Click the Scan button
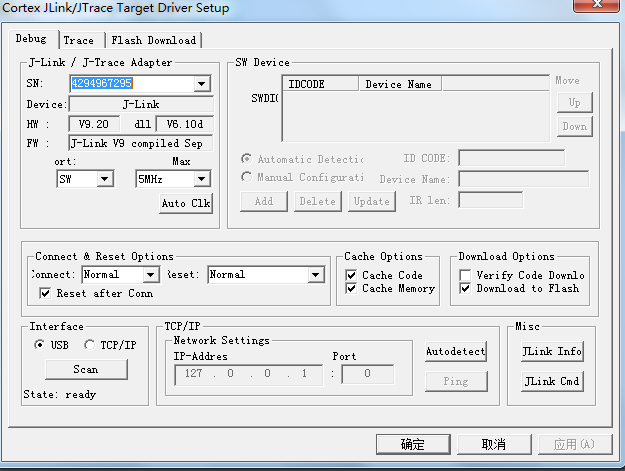The width and height of the screenshot is (625, 471). [86, 369]
